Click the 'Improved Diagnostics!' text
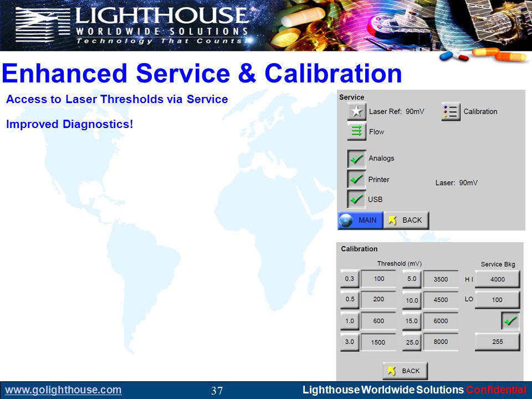Image resolution: width=532 pixels, height=399 pixels. coord(70,124)
